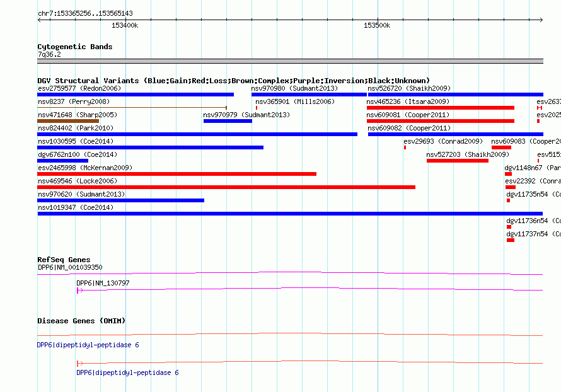This screenshot has width=561, height=392.
Task: Open nsv970979 (Sudmant2013) variant
Action: pyautogui.click(x=246, y=115)
